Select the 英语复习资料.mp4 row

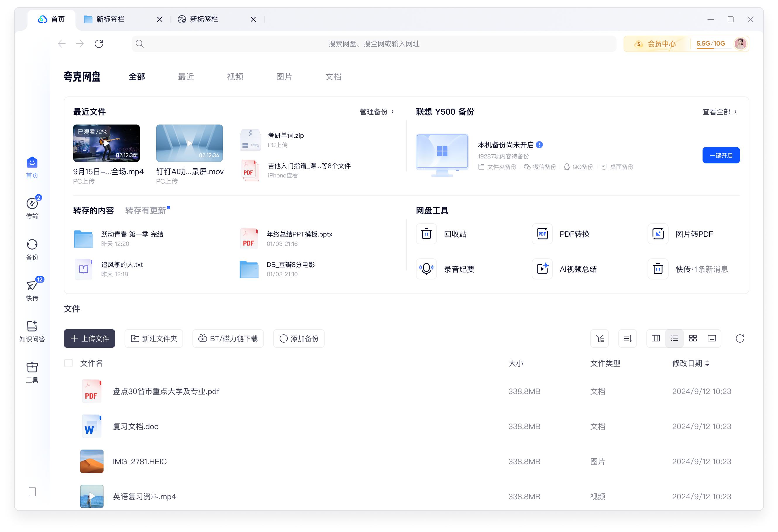click(x=407, y=497)
